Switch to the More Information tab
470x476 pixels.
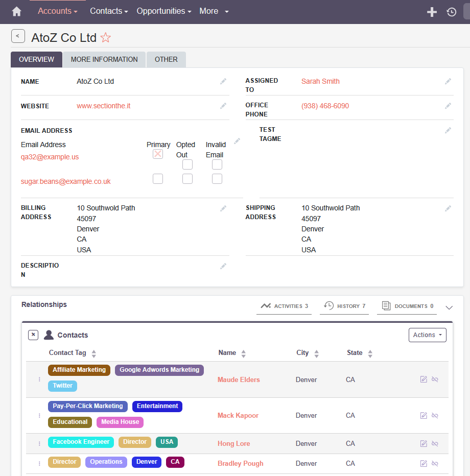click(104, 59)
